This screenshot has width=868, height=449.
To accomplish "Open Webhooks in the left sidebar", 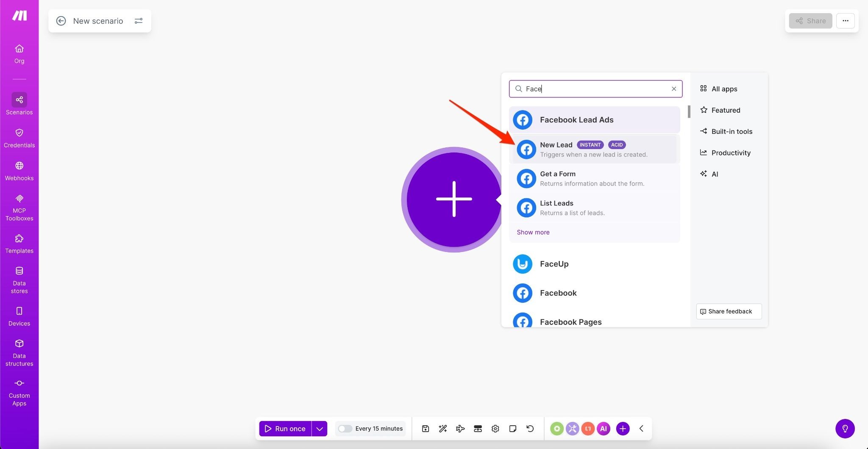I will pos(19,171).
